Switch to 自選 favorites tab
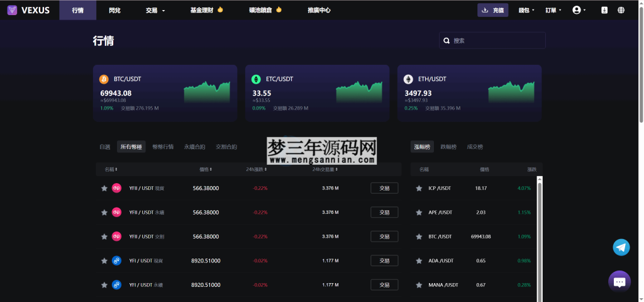 (105, 147)
